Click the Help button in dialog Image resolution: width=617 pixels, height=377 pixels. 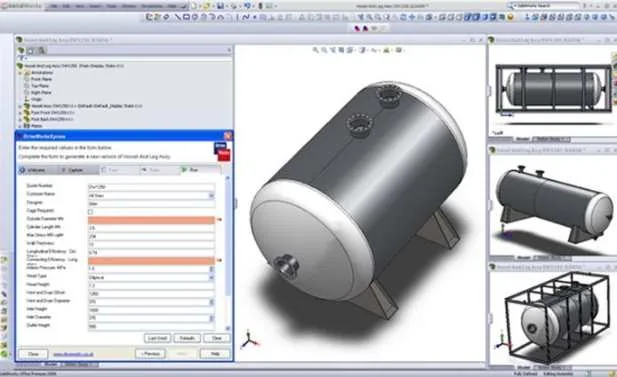(x=215, y=354)
